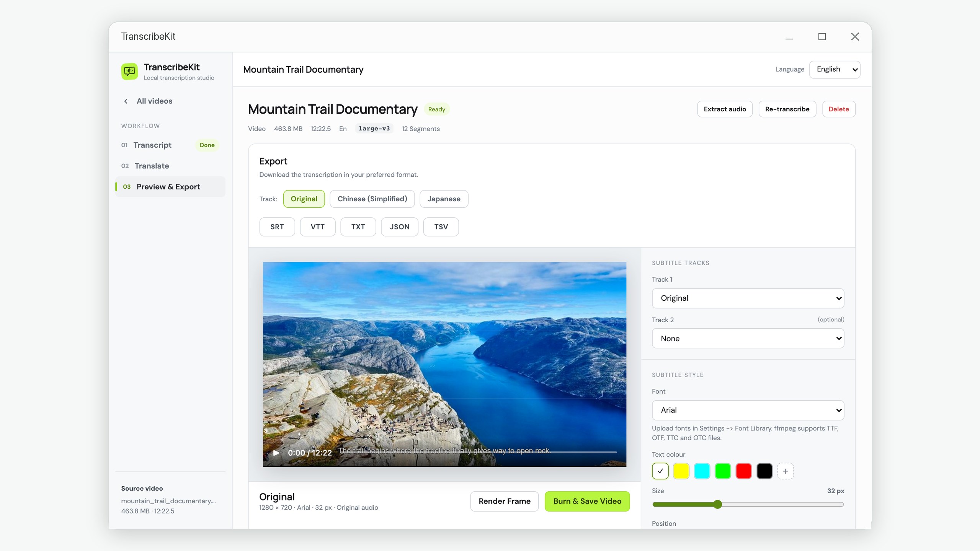
Task: Open the Track 1 subtitle dropdown
Action: [x=748, y=298]
